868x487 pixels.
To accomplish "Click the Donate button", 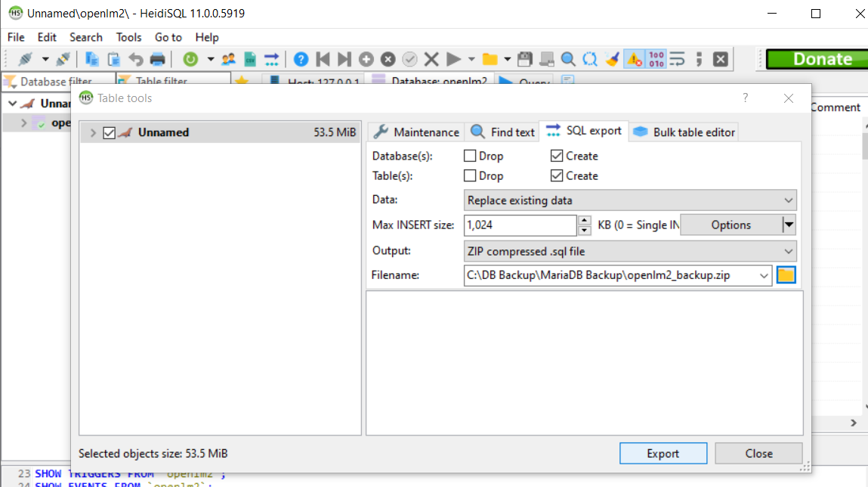I will point(822,59).
